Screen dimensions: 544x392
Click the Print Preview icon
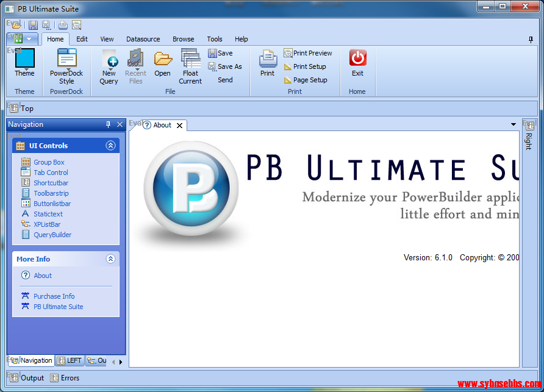pyautogui.click(x=288, y=53)
